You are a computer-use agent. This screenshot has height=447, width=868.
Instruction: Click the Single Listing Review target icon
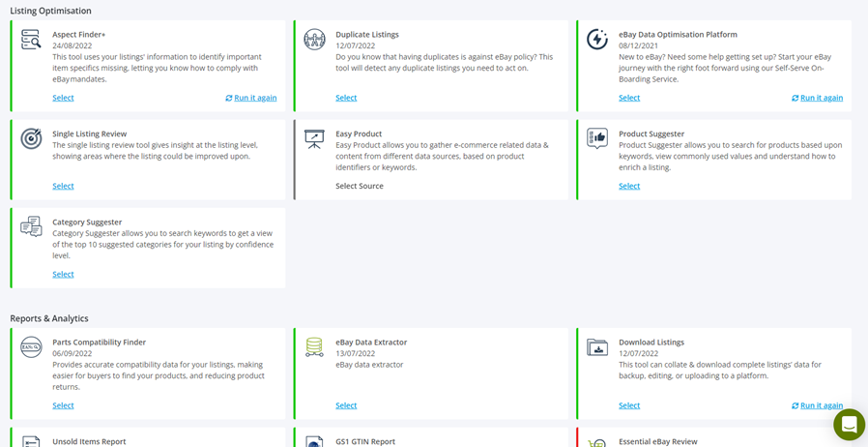click(x=31, y=138)
